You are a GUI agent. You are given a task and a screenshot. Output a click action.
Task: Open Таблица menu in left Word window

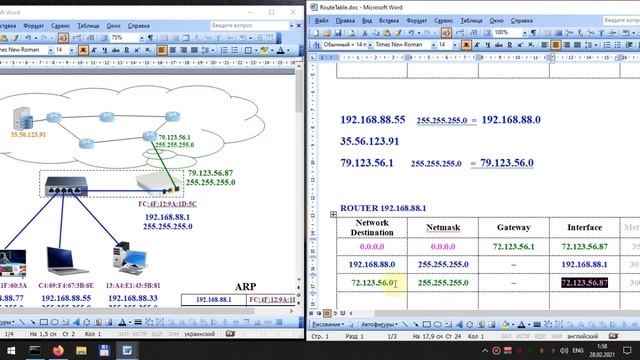click(89, 26)
